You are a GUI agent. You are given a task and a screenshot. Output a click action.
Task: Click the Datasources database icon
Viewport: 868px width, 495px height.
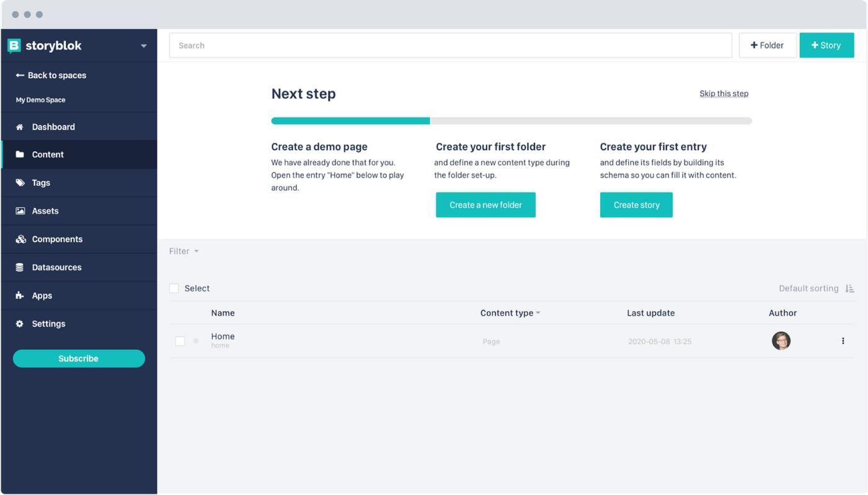click(20, 267)
